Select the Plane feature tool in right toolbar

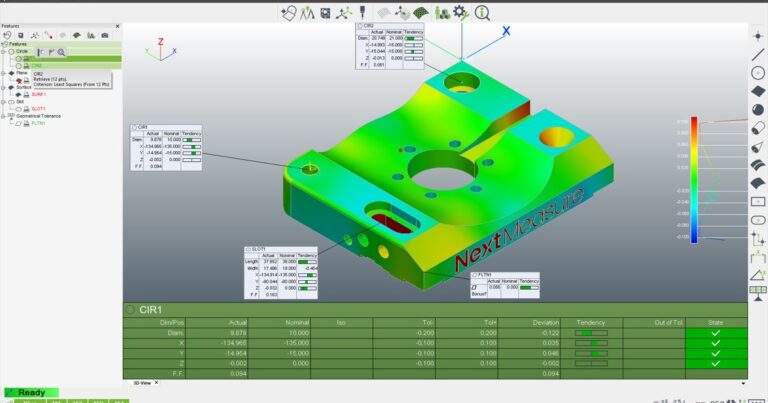pyautogui.click(x=758, y=91)
